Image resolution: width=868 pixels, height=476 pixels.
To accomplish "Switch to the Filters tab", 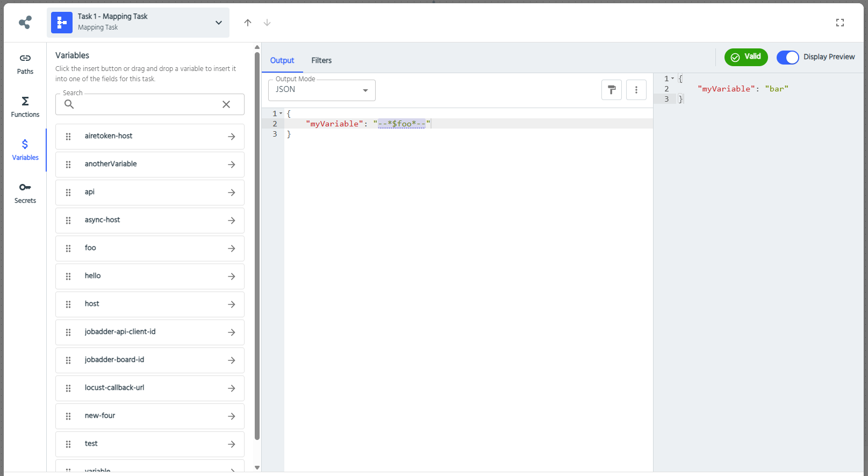I will (321, 60).
